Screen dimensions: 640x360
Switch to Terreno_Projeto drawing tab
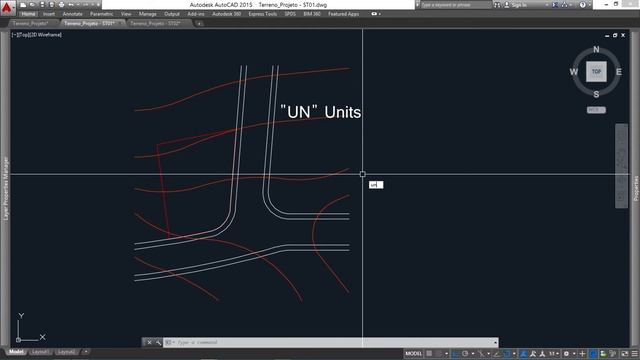coord(31,24)
